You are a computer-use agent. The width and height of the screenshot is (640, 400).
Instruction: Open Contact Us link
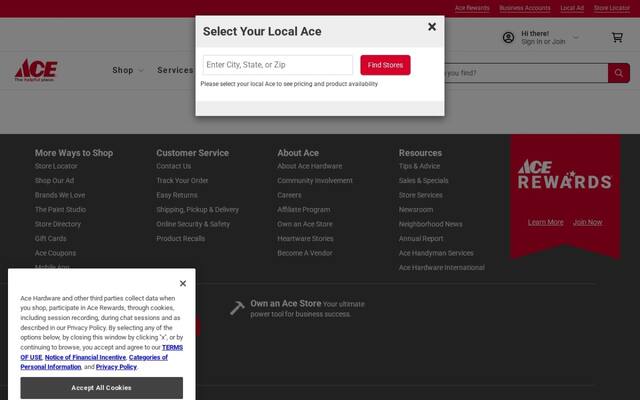tap(173, 166)
